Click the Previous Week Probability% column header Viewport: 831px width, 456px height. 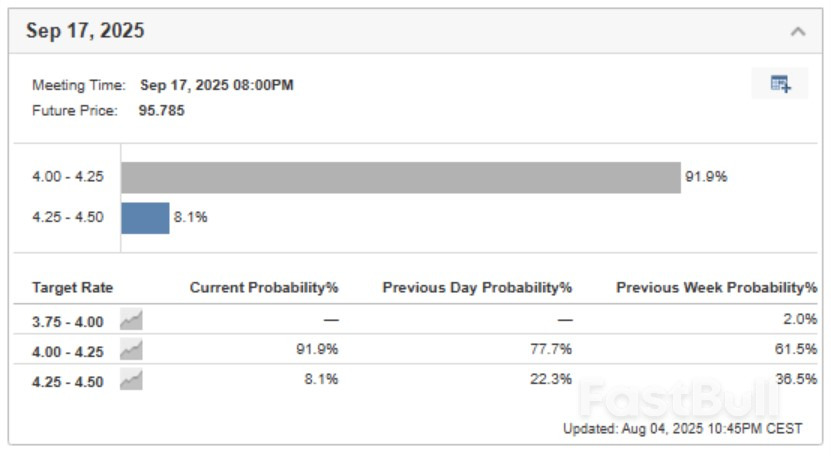[x=716, y=288]
